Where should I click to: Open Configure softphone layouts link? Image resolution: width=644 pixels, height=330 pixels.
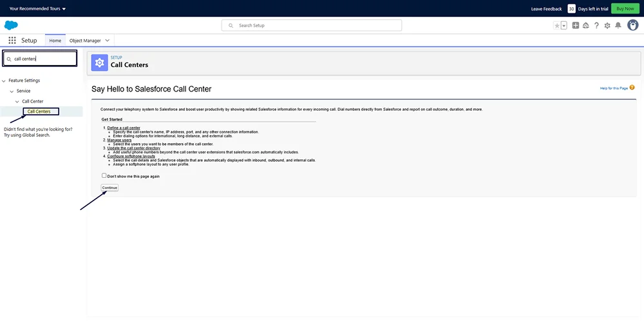131,156
